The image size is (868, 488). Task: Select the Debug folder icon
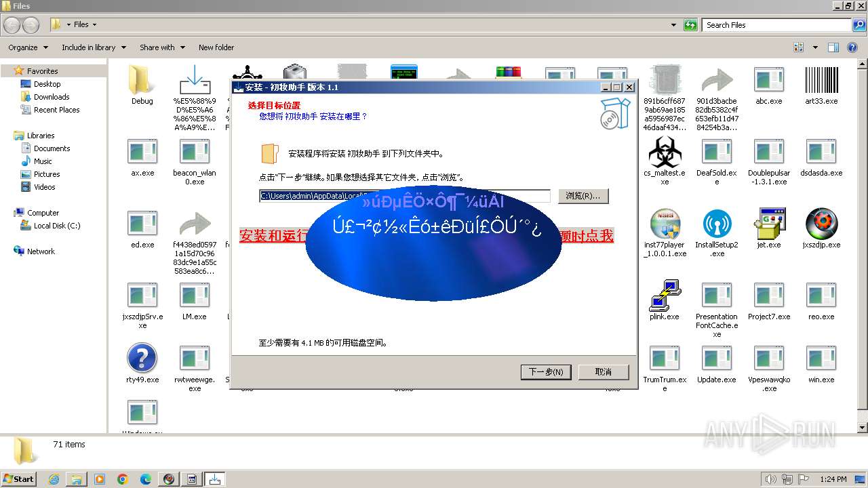point(142,80)
